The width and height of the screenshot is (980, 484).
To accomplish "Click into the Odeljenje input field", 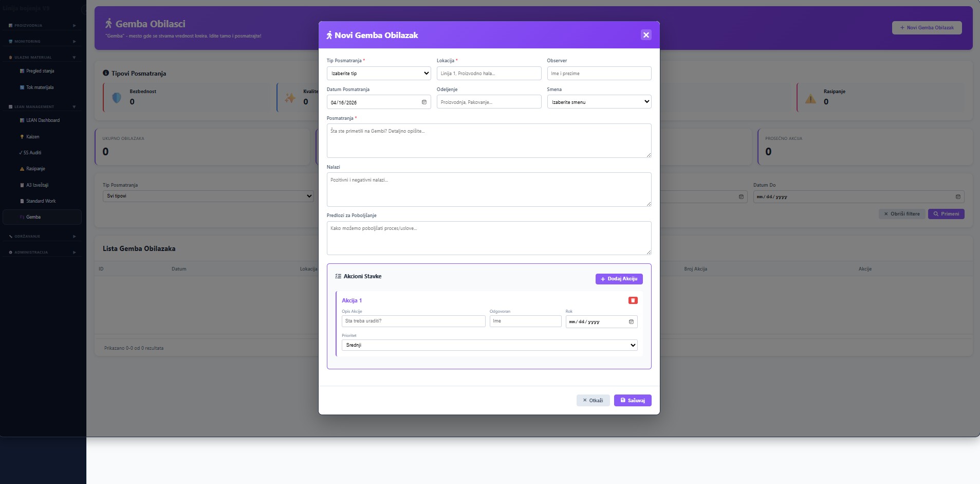I will tap(489, 102).
